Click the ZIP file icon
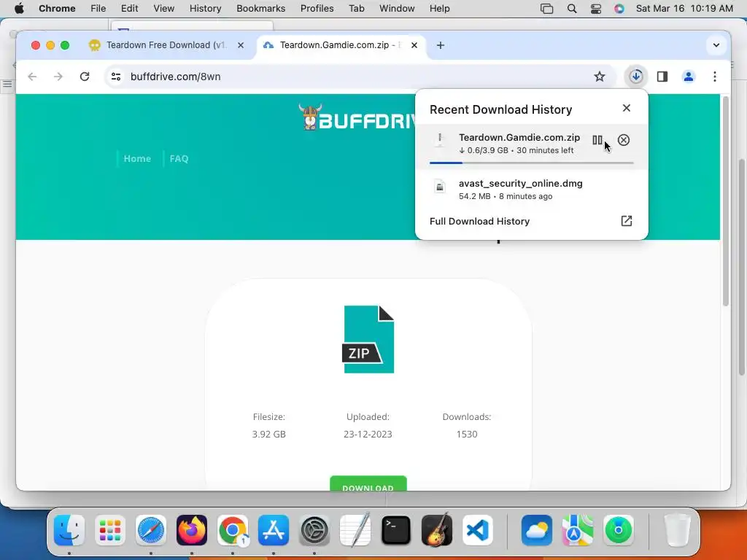 coord(368,340)
